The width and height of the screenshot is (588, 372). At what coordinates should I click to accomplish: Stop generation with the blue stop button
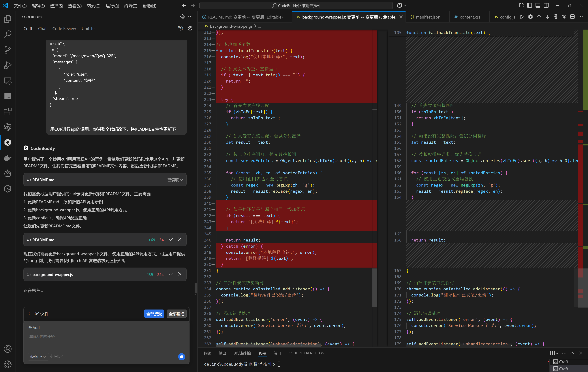point(181,357)
